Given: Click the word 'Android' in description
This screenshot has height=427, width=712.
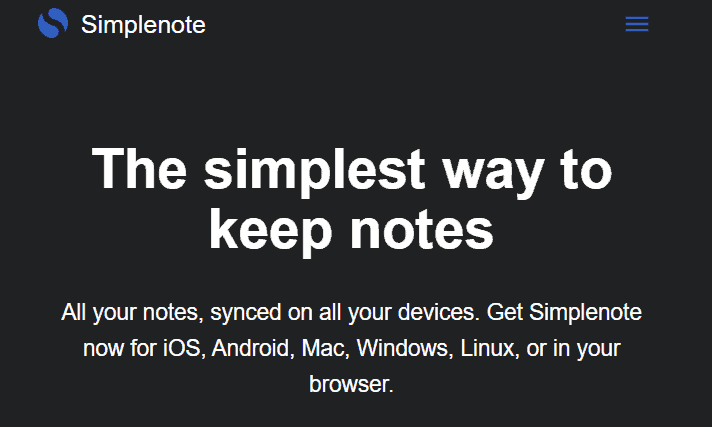Looking at the screenshot, I should [x=251, y=348].
